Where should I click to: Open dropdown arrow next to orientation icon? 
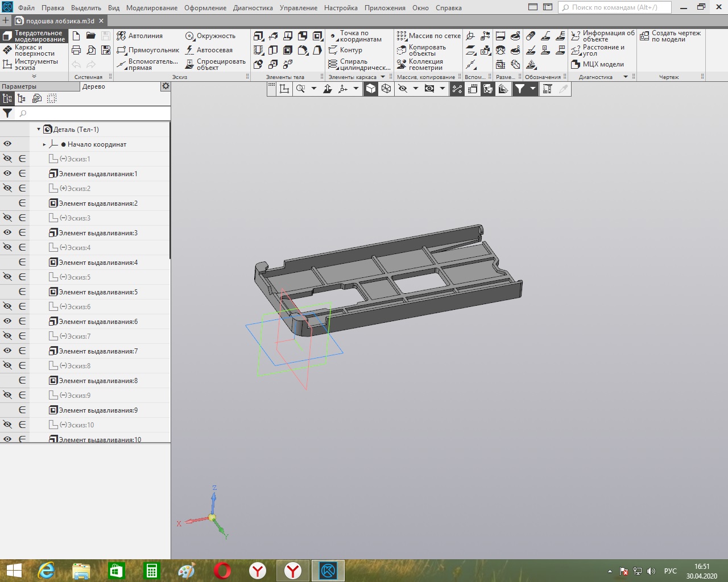point(356,89)
